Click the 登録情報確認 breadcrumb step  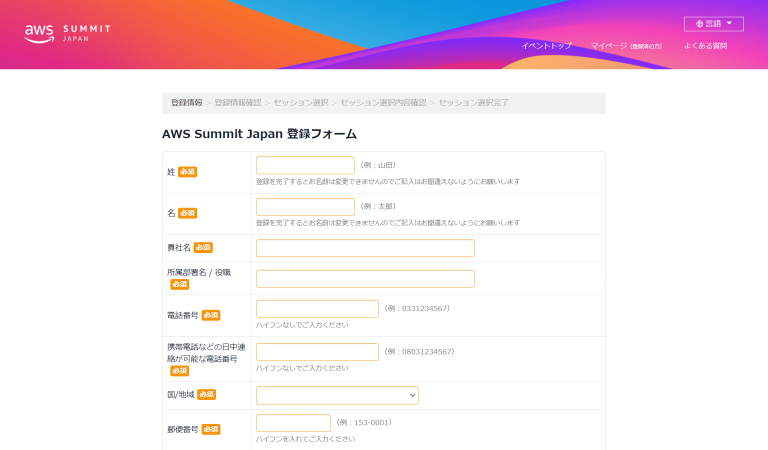(x=238, y=102)
